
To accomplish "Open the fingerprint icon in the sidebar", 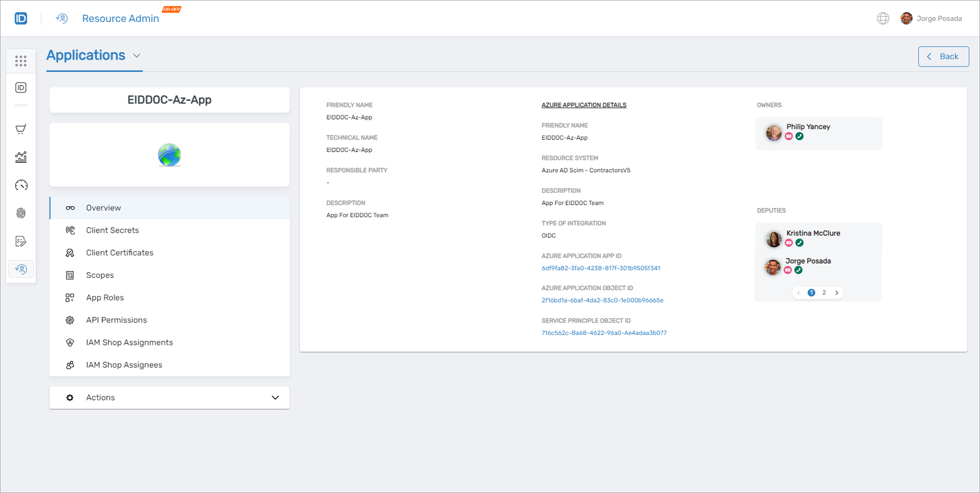I will (x=20, y=213).
